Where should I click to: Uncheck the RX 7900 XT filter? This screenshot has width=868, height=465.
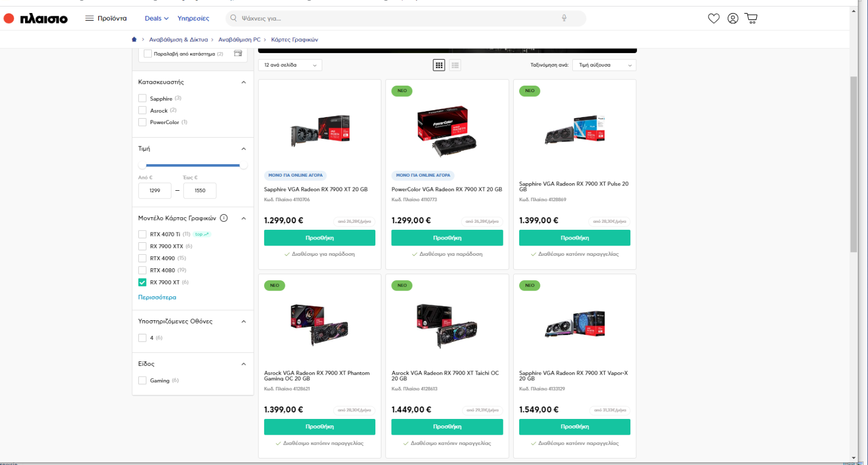142,282
